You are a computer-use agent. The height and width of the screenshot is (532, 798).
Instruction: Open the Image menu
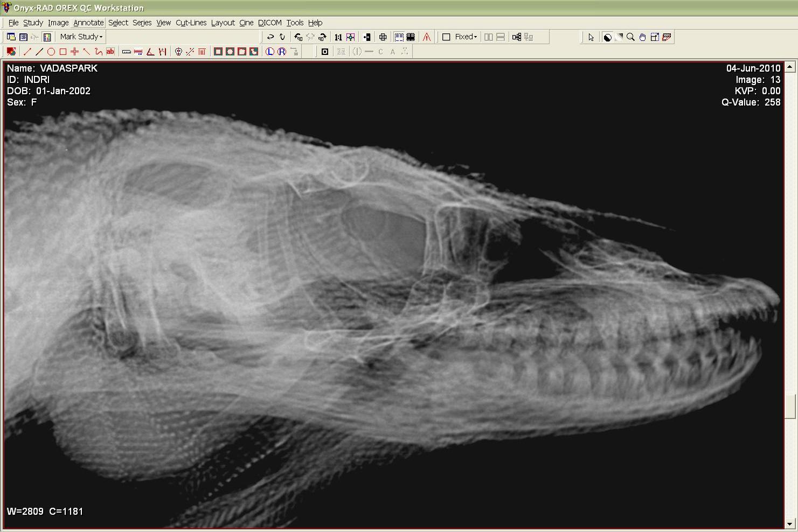pos(58,23)
